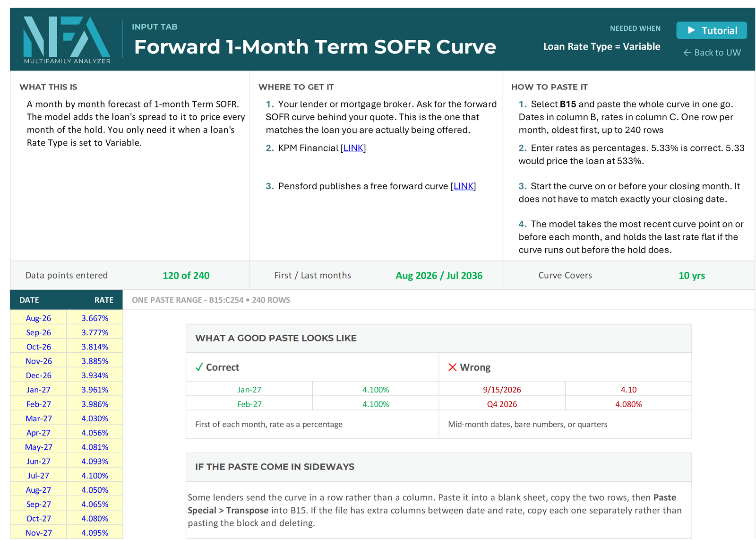This screenshot has width=756, height=540.
Task: Click the 3.934% rate cell
Action: point(95,375)
